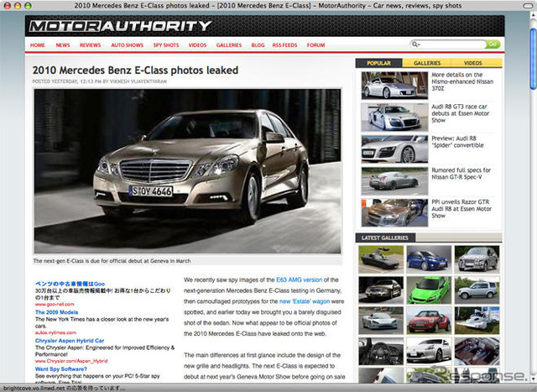Click the red Mini convertible gallery thumbnail

coord(429,321)
